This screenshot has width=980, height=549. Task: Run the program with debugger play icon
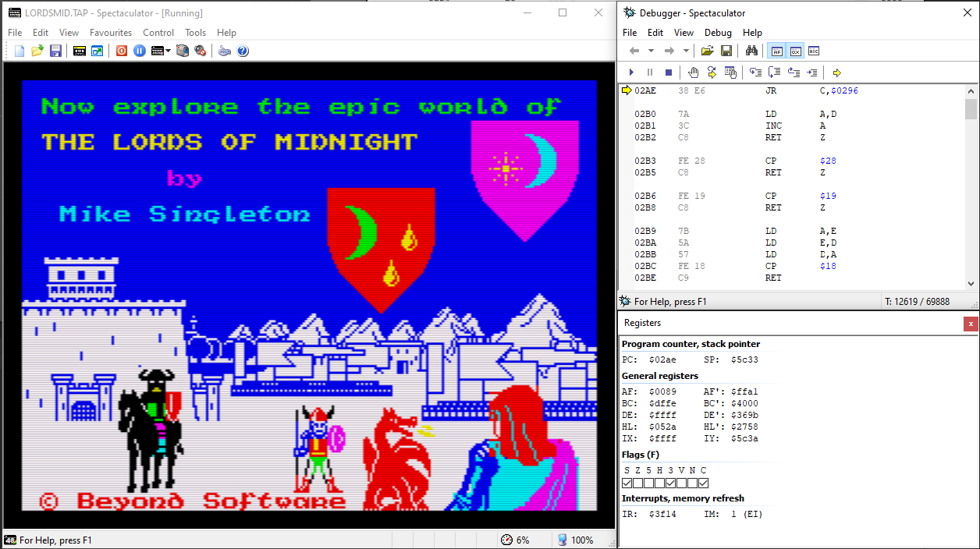(632, 73)
